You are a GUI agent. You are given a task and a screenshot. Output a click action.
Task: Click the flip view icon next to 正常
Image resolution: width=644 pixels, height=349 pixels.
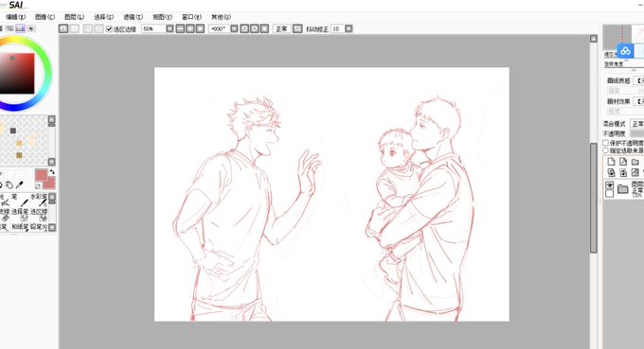pos(297,28)
